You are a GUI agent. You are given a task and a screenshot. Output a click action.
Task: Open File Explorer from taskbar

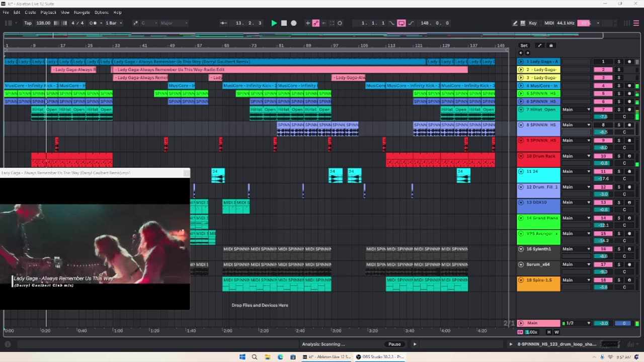click(268, 357)
